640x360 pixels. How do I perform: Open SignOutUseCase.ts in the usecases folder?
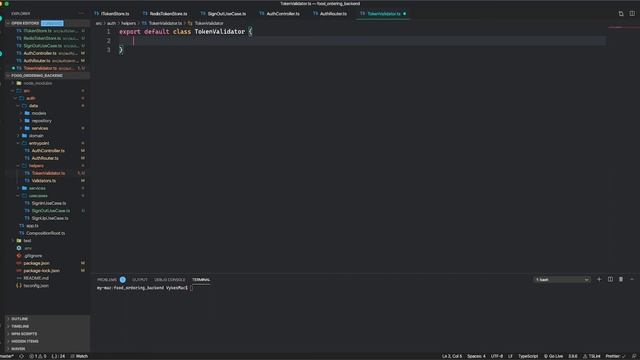(51, 211)
